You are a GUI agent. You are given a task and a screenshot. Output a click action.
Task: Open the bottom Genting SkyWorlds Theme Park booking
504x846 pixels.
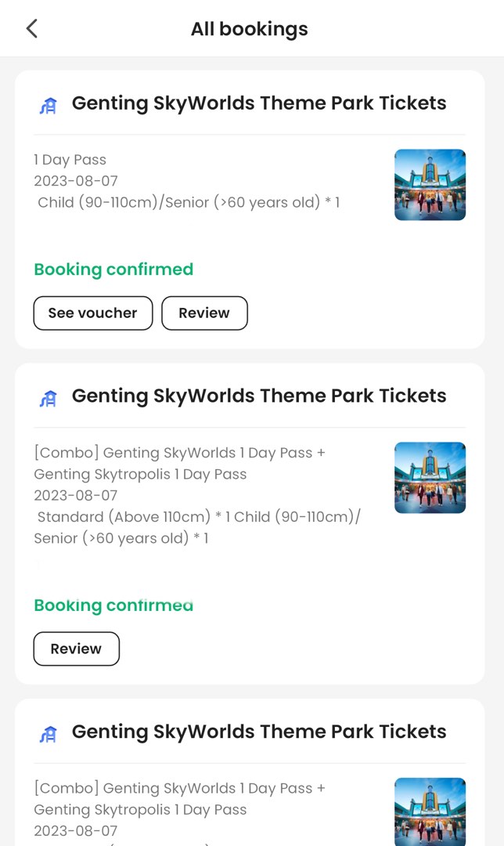tap(259, 731)
